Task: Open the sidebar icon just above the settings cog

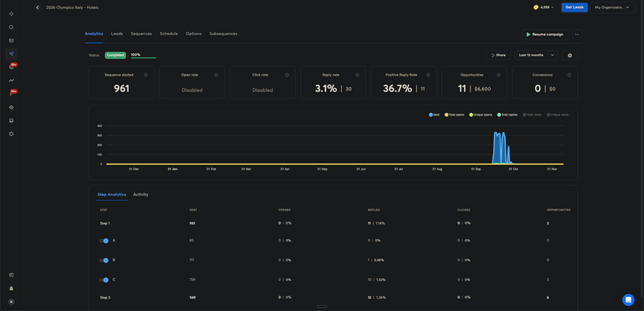Action: pyautogui.click(x=12, y=121)
